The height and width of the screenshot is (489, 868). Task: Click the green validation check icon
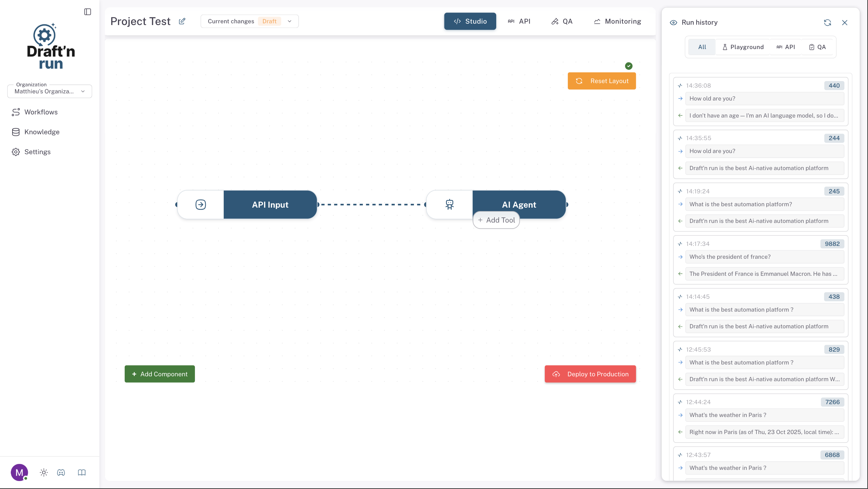click(629, 66)
